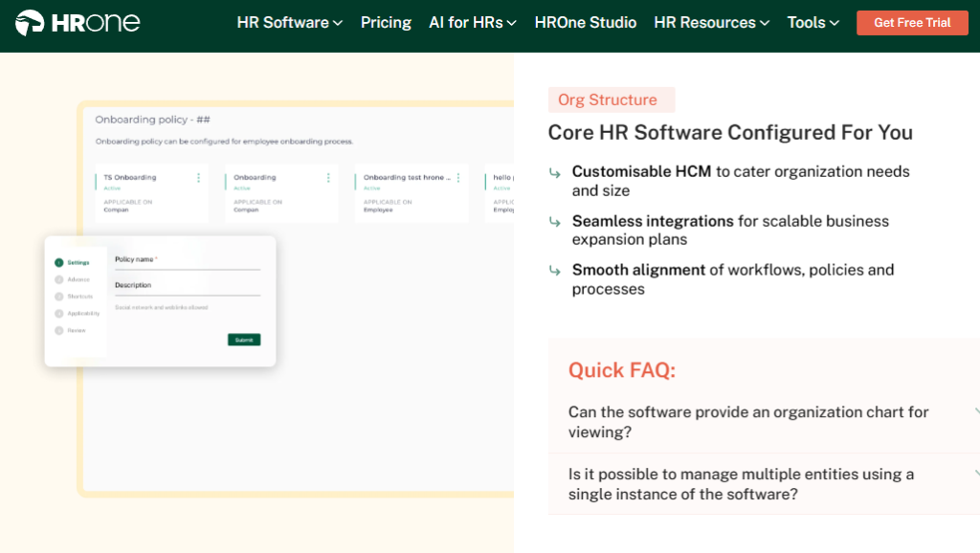The image size is (980, 553).
Task: Click the Onboarding test hrone policy card
Action: click(x=412, y=193)
